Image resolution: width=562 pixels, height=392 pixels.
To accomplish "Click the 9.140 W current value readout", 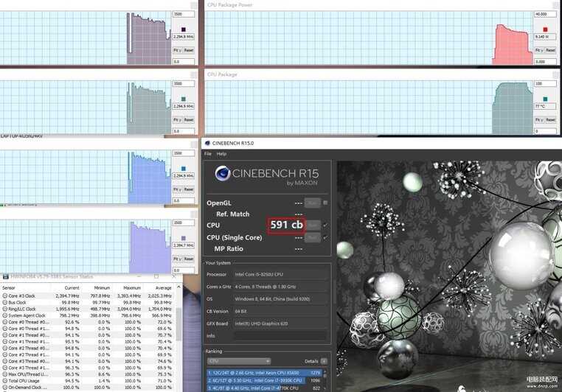I will tap(545, 37).
